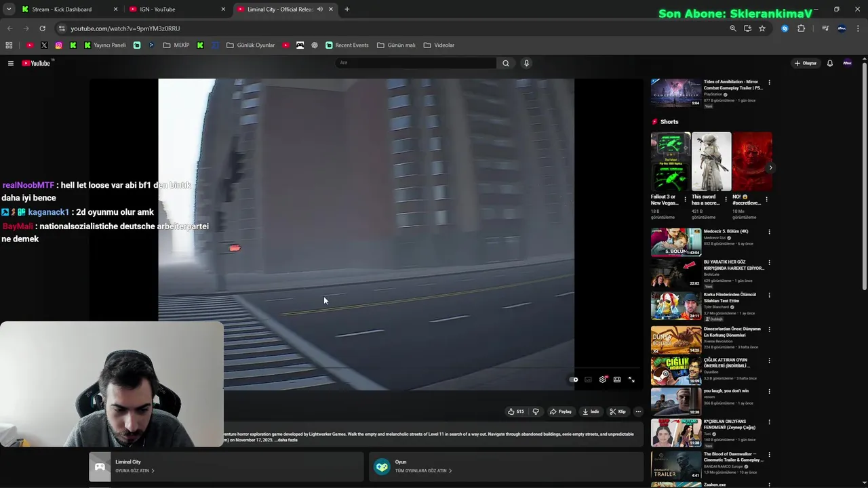Open the Videolar bookmark folder
868x488 pixels.
coord(439,45)
